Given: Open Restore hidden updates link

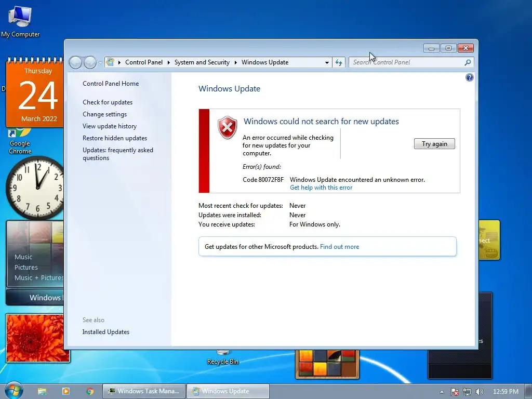Looking at the screenshot, I should pyautogui.click(x=115, y=138).
